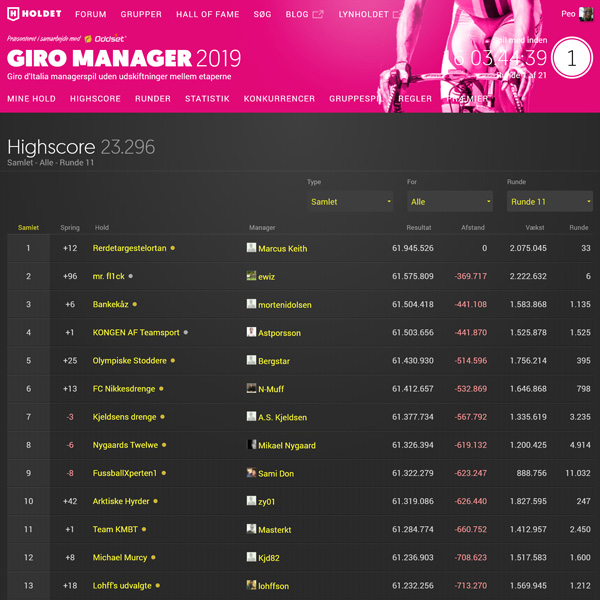Click the yellow dot next to Rerdetargestelortan

173,248
